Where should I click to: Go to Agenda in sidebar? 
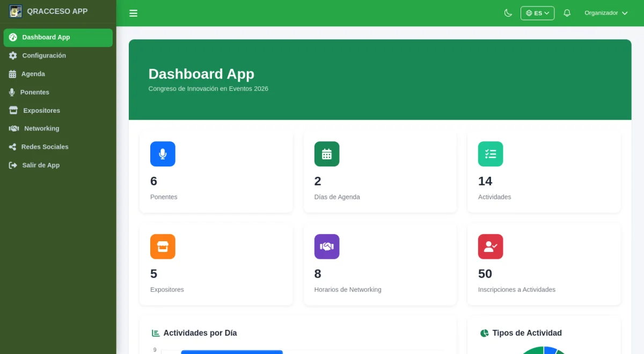tap(58, 74)
